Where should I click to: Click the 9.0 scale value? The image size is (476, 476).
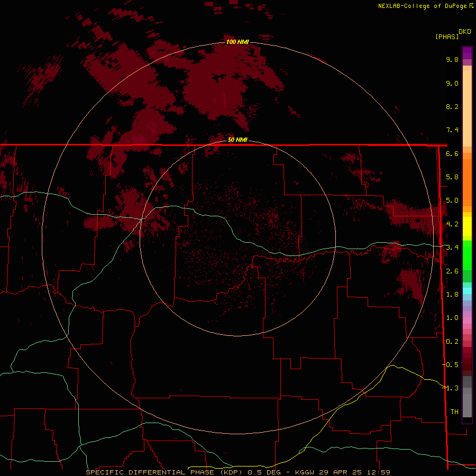(x=452, y=83)
